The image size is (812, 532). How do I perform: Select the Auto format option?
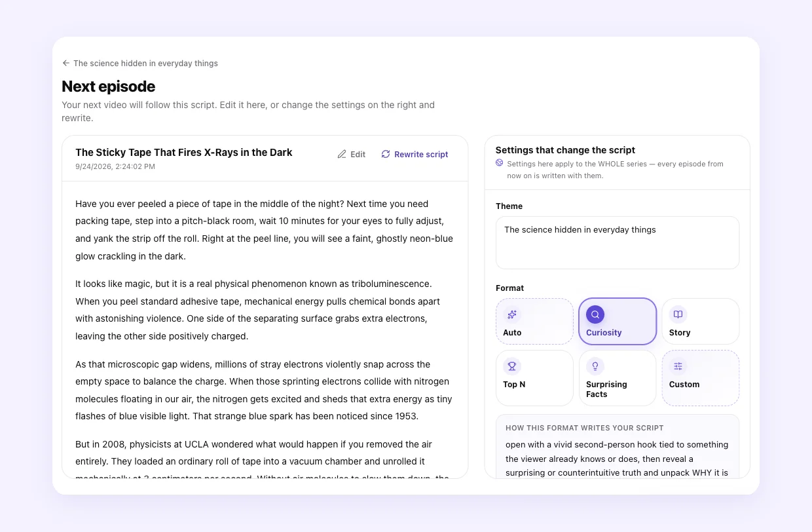click(x=534, y=321)
